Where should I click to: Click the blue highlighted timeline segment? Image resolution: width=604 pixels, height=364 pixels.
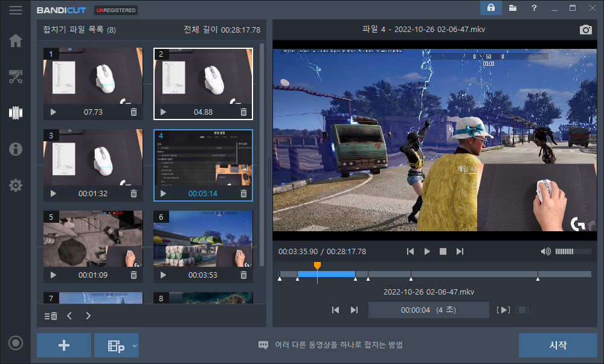point(326,274)
